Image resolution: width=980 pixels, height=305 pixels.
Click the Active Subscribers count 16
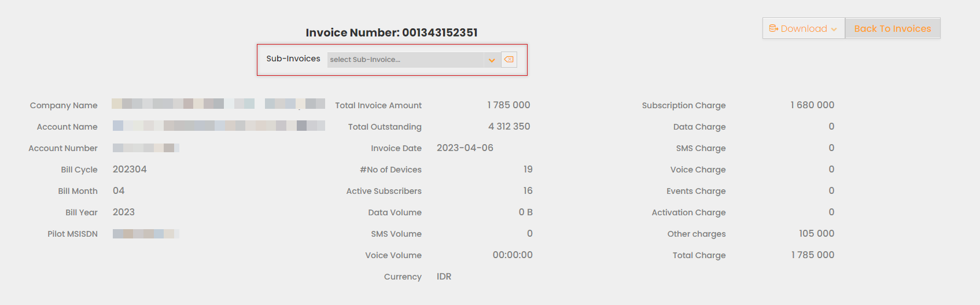click(x=528, y=190)
